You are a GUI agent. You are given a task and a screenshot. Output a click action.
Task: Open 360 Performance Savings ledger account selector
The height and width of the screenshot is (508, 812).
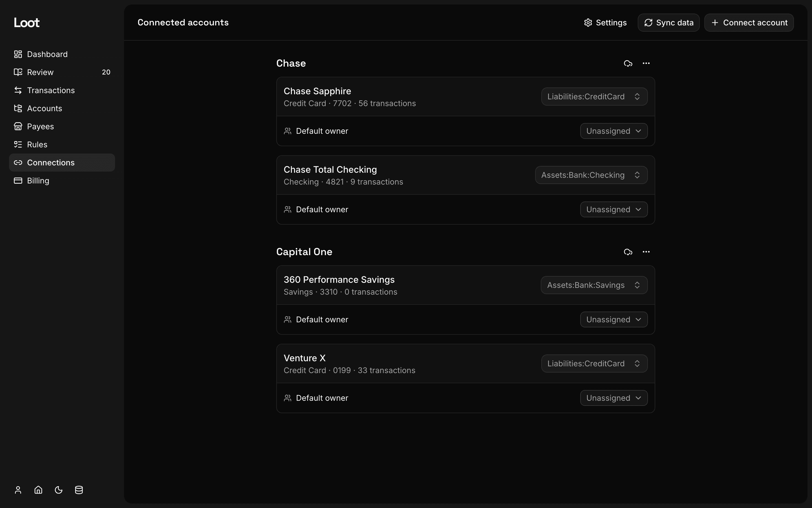pos(594,285)
